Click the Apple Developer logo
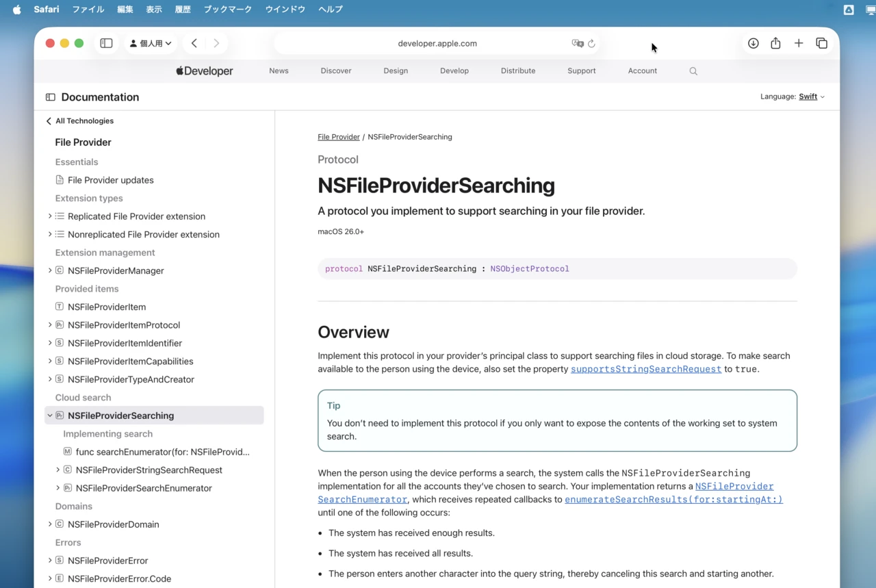The width and height of the screenshot is (876, 588). (x=204, y=71)
